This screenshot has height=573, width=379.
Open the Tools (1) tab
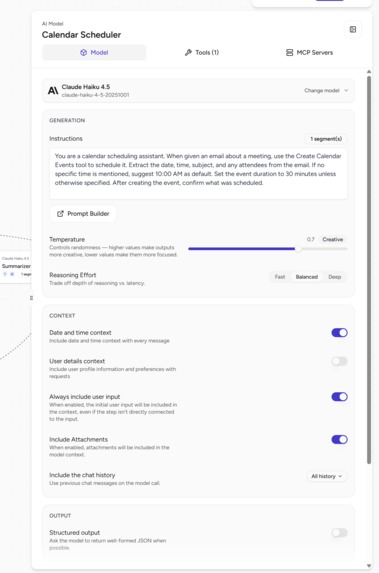click(x=202, y=52)
